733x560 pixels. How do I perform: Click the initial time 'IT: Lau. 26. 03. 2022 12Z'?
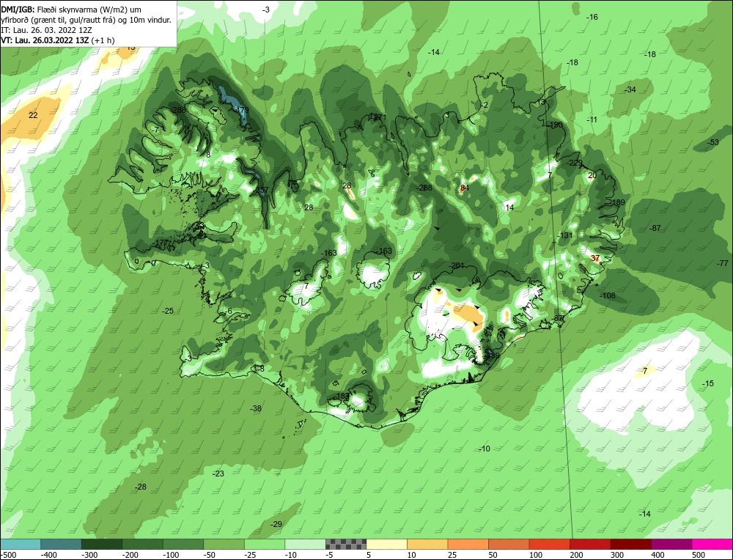point(46,30)
